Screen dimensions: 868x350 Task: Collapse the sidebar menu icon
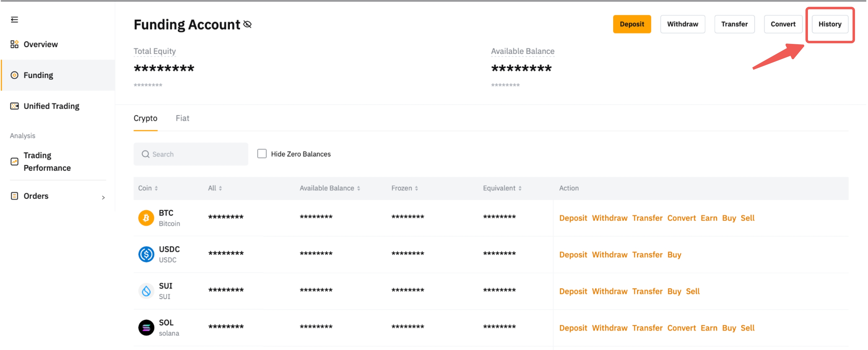pos(14,19)
